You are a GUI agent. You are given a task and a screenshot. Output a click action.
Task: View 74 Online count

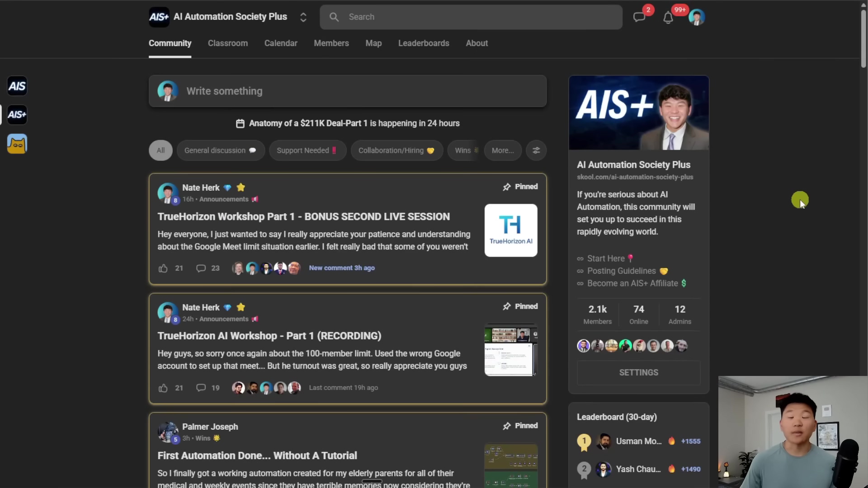click(638, 315)
